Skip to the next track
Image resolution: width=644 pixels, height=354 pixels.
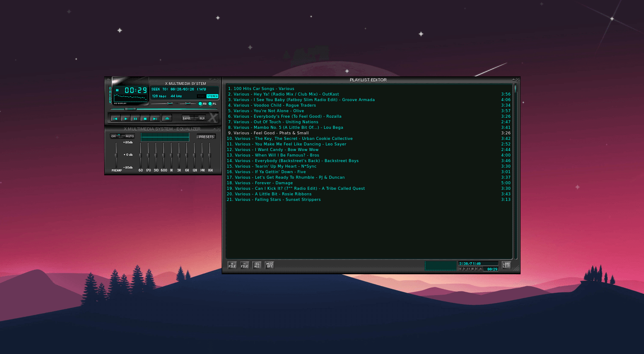(x=155, y=119)
